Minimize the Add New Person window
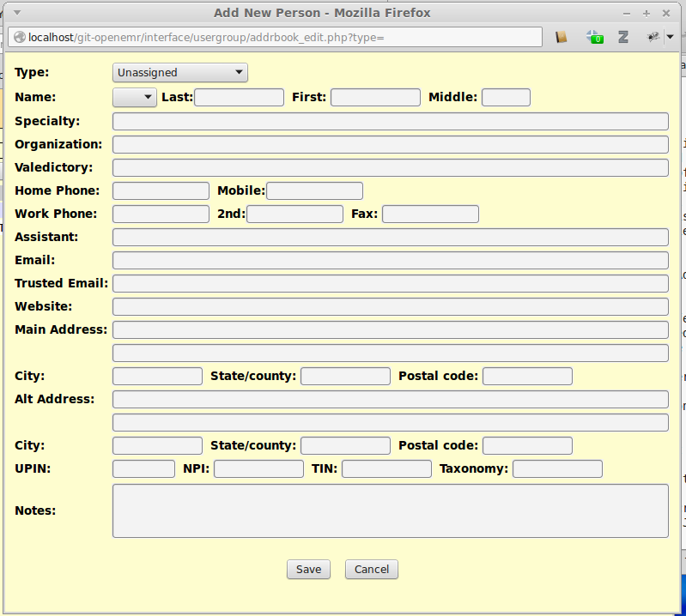Viewport: 686px width, 616px height. (627, 14)
